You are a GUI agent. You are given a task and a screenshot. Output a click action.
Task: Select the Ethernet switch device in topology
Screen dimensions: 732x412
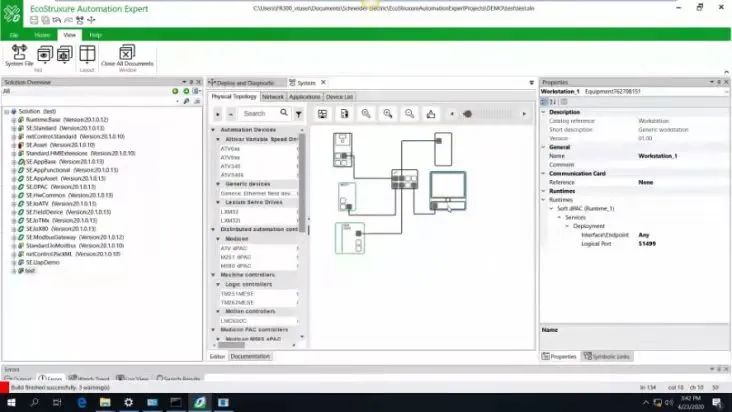point(404,179)
